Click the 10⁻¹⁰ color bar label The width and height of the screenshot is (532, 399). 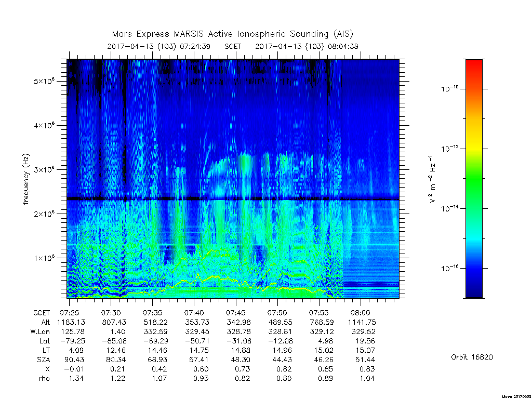450,88
